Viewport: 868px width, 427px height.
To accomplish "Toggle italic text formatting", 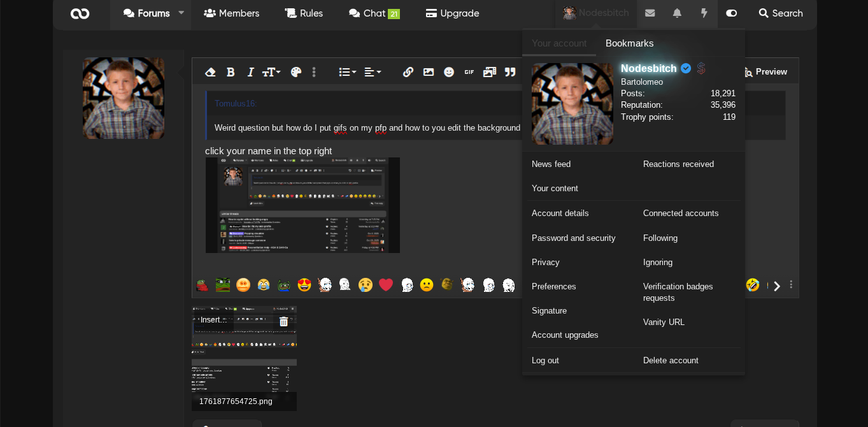I will [x=250, y=72].
